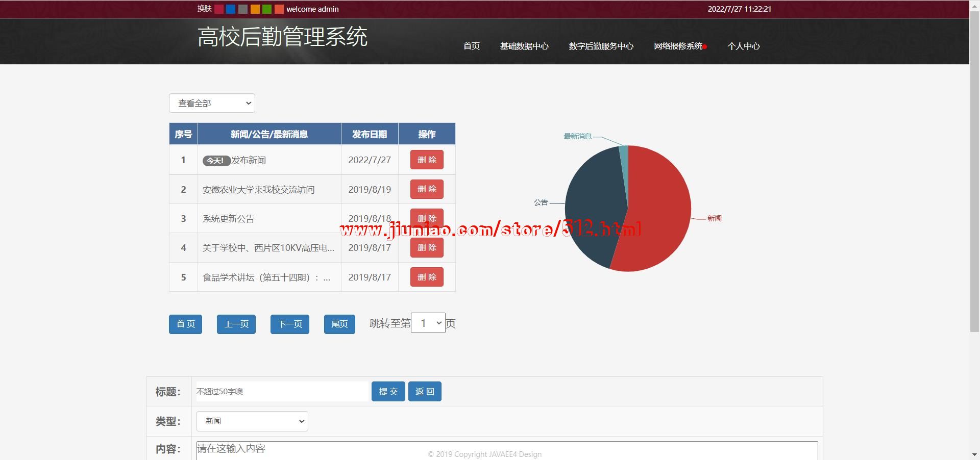Click the welcome admin text
This screenshot has width=980, height=460.
[x=312, y=9]
